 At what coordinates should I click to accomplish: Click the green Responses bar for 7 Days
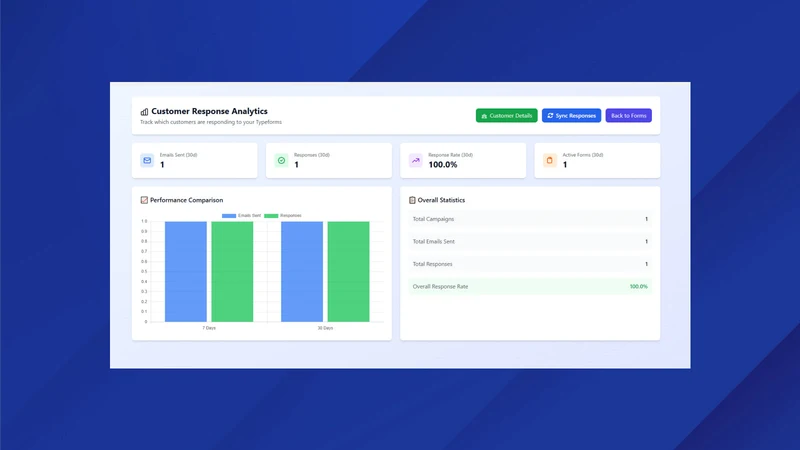click(x=232, y=271)
